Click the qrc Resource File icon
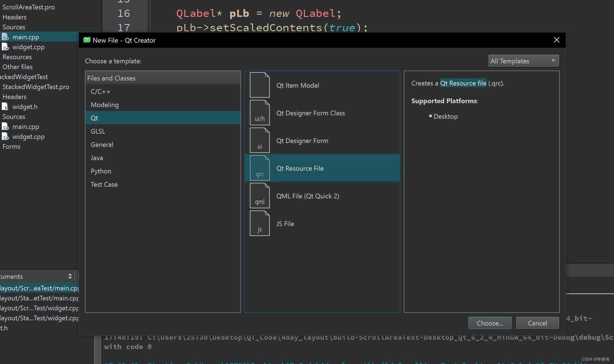 point(260,168)
